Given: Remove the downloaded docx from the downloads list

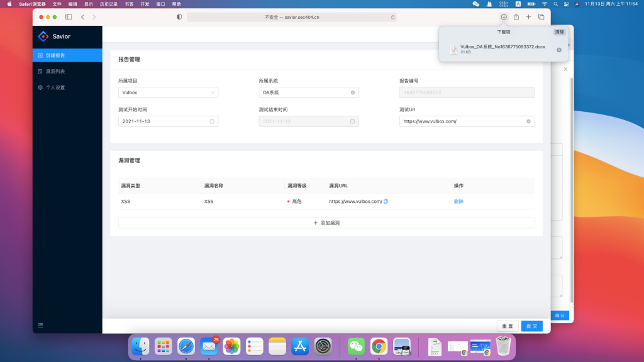Looking at the screenshot, I should click(x=558, y=50).
